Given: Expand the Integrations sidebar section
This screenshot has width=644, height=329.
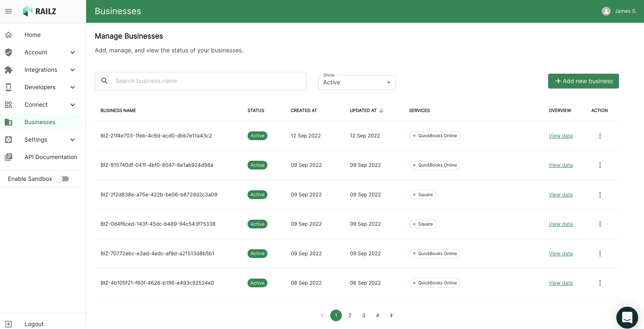Looking at the screenshot, I should 73,70.
